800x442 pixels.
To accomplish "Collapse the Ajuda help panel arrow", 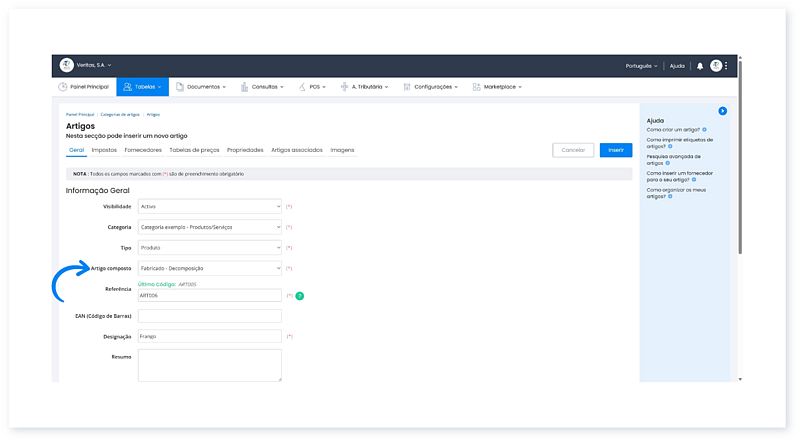I will tap(722, 111).
